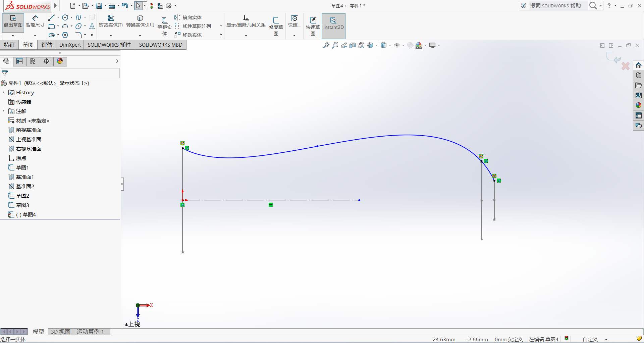The image size is (644, 343).
Task: Click the Rebuild traffic-light icon
Action: (152, 6)
